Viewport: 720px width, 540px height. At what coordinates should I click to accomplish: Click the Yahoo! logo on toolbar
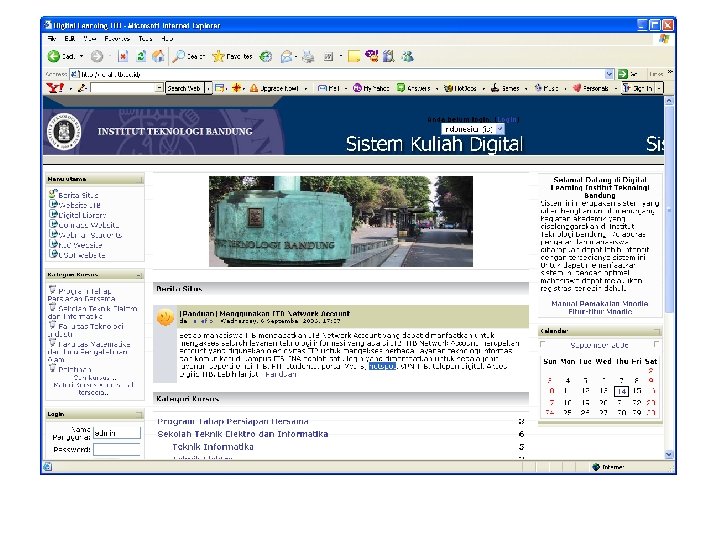[55, 87]
